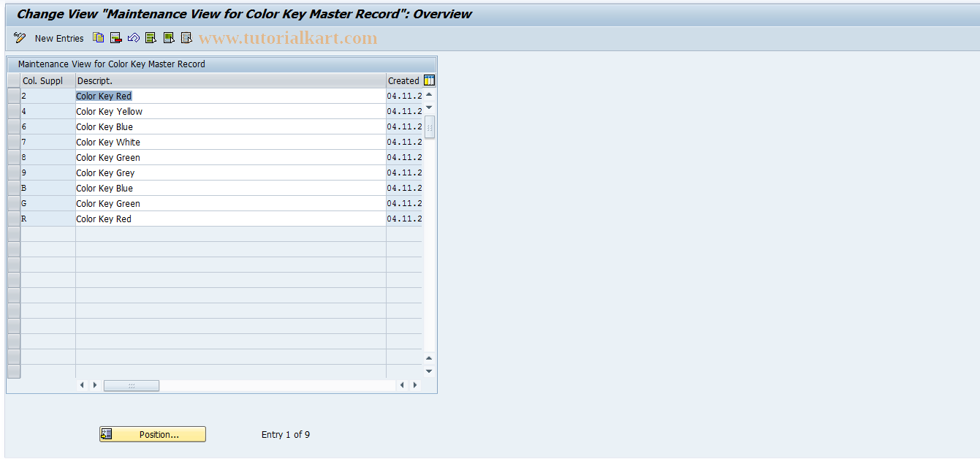Click the Select Block toolbar icon

click(169, 38)
